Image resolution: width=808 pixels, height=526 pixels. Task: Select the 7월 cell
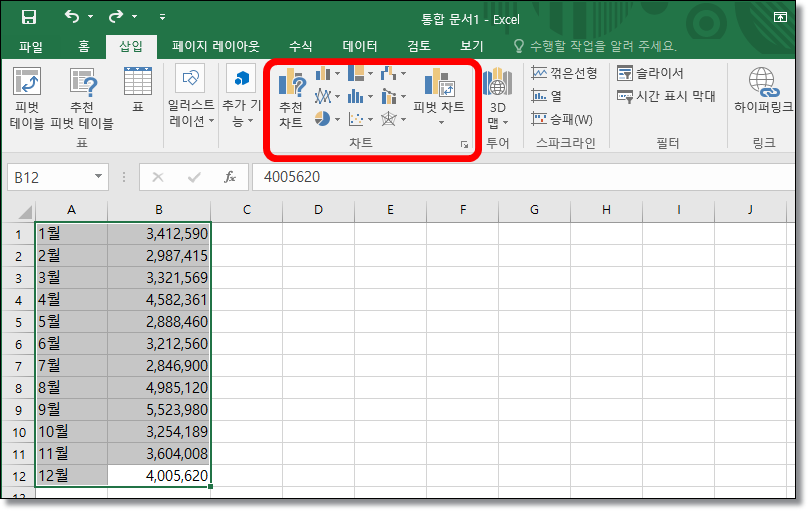pos(71,366)
